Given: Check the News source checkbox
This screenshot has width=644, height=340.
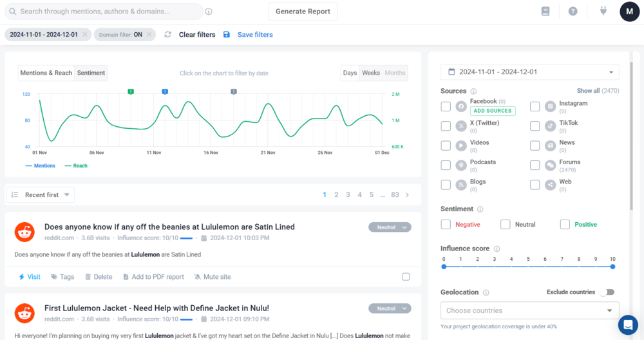Looking at the screenshot, I should tap(535, 146).
